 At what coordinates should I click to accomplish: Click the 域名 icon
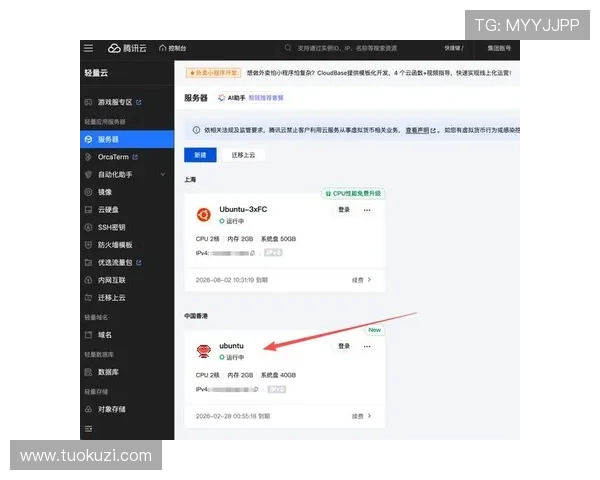point(88,335)
